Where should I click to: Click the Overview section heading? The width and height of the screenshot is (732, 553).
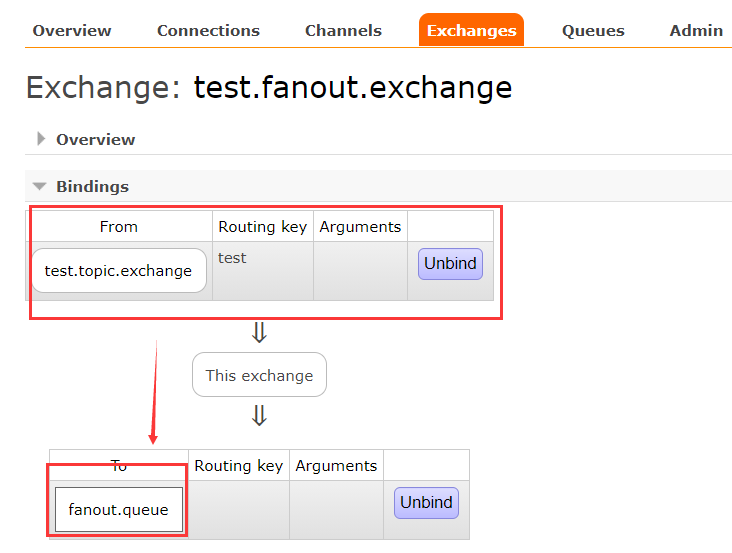pyautogui.click(x=95, y=139)
